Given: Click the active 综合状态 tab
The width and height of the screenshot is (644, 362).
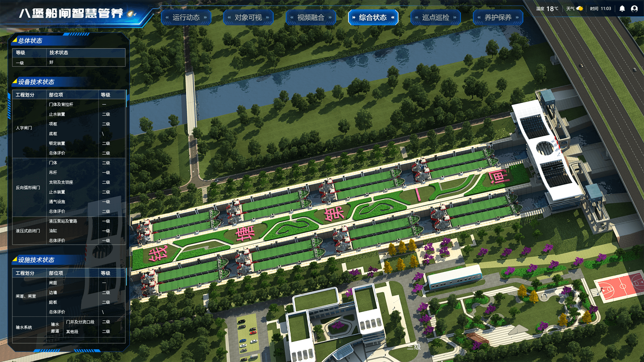Looking at the screenshot, I should [x=373, y=18].
